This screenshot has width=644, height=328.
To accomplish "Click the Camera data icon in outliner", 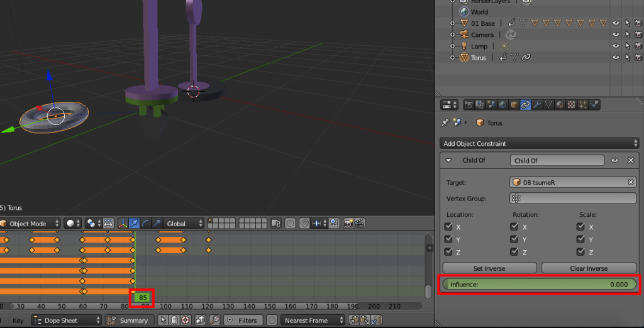I will coord(511,35).
